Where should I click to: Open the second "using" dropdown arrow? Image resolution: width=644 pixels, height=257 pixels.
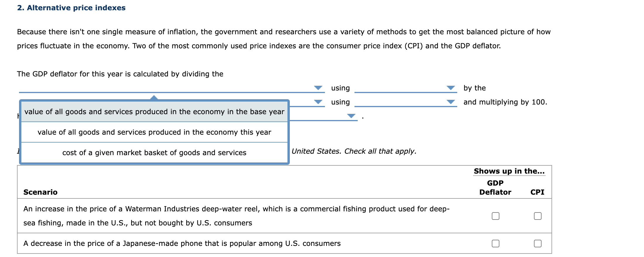(318, 101)
